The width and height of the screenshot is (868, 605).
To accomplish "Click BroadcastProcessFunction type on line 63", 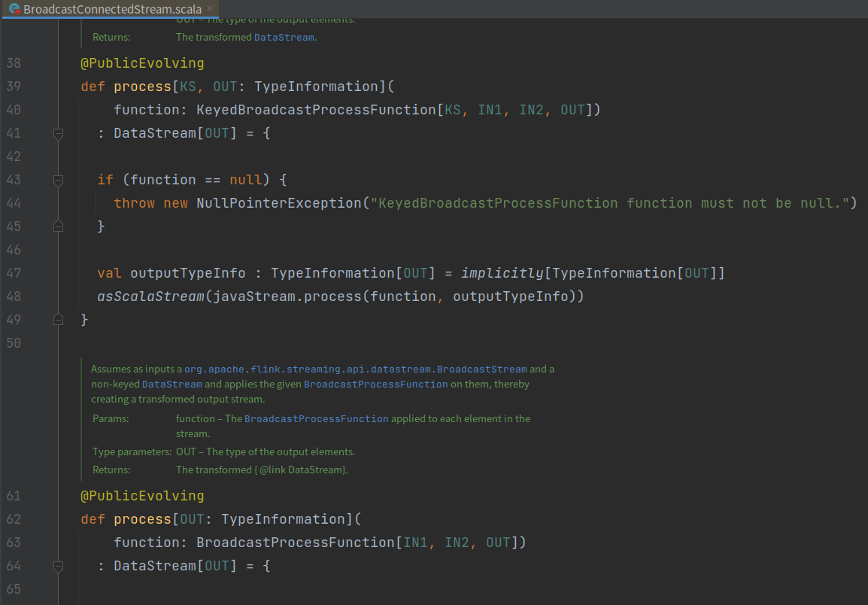I will click(296, 543).
